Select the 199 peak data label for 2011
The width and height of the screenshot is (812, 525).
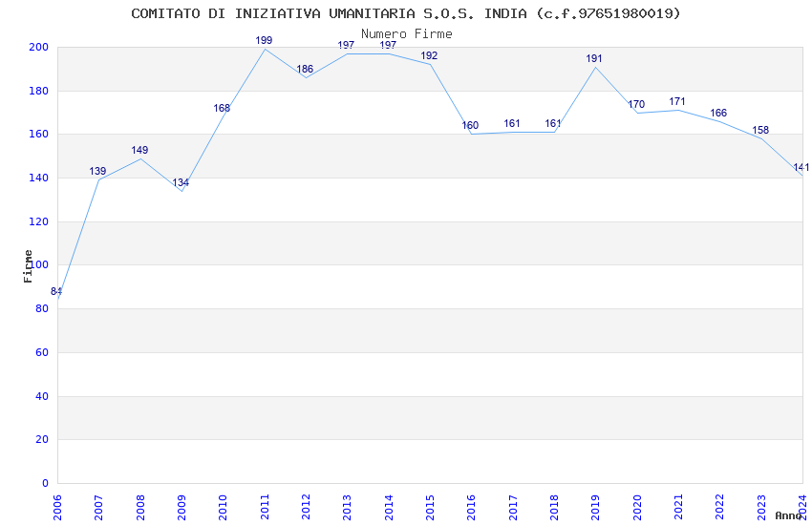pyautogui.click(x=264, y=41)
